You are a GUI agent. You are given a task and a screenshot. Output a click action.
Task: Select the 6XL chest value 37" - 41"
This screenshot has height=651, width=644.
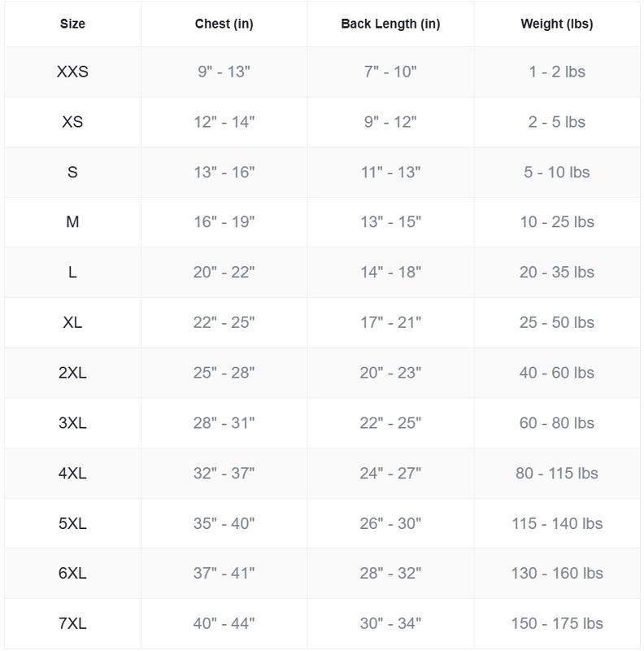(x=224, y=574)
